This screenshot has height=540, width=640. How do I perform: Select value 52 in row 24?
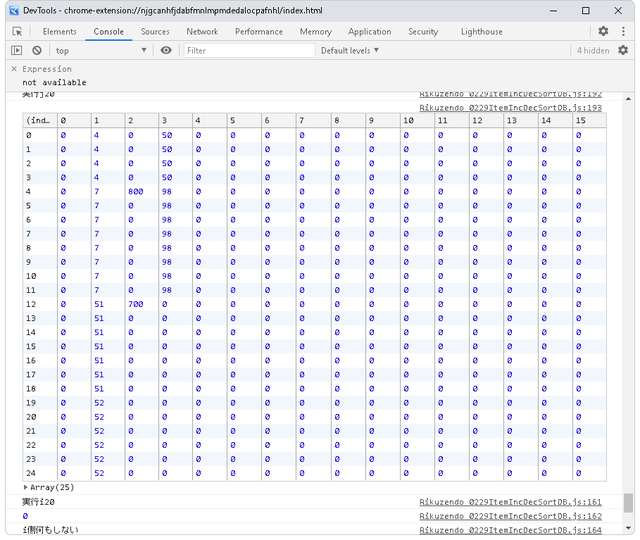coord(99,473)
